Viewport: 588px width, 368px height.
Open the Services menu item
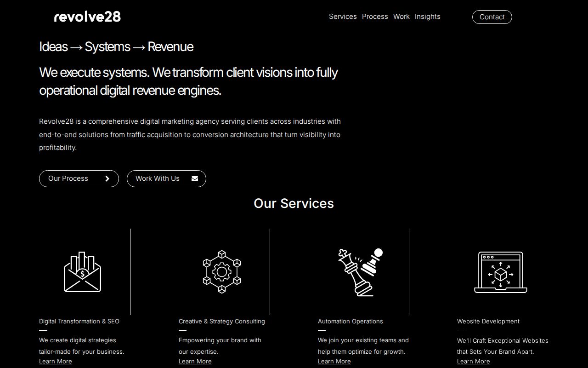pos(343,17)
